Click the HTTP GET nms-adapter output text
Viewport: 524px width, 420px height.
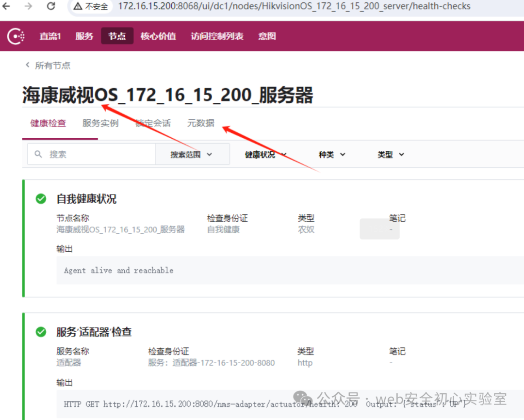coord(264,404)
